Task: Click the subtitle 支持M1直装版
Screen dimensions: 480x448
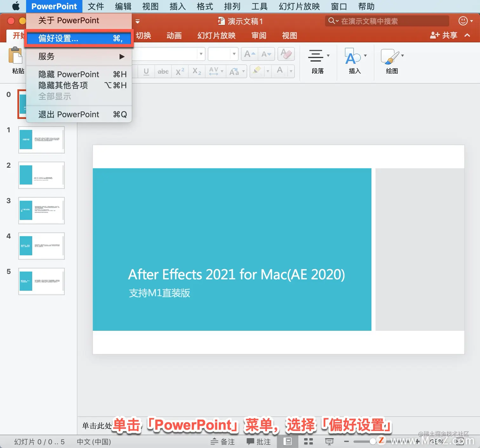Action: [159, 293]
